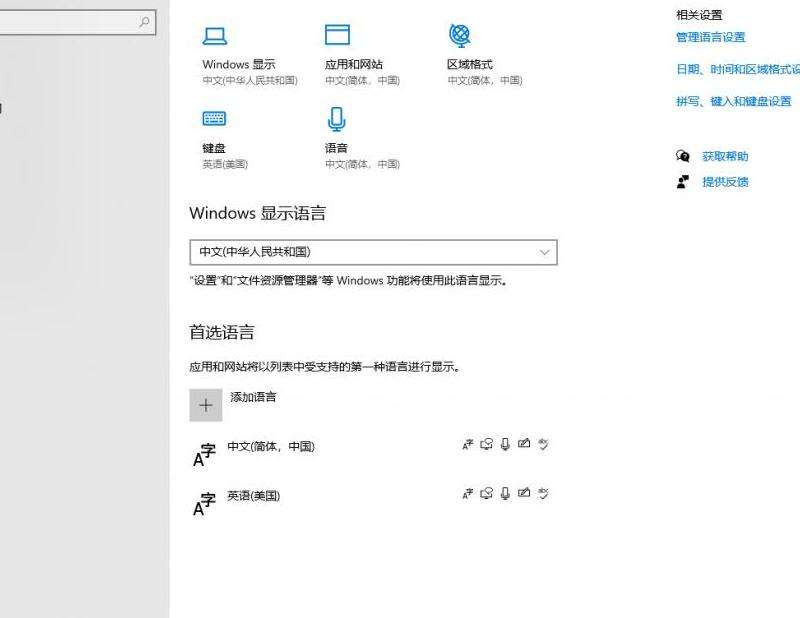Click text-to-speech feature icon for 中文(简体，中国)
800x618 pixels.
pyautogui.click(x=486, y=444)
